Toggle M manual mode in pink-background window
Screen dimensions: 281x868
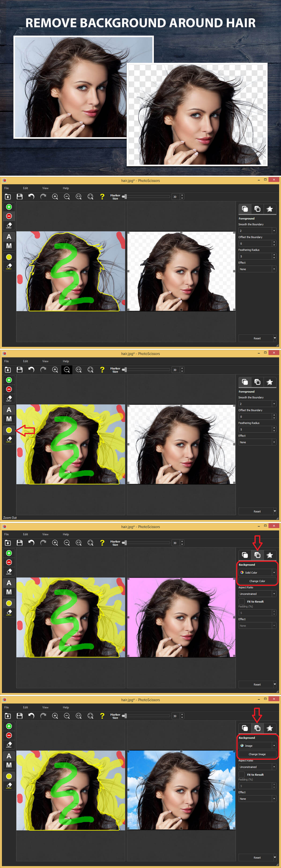(x=9, y=592)
